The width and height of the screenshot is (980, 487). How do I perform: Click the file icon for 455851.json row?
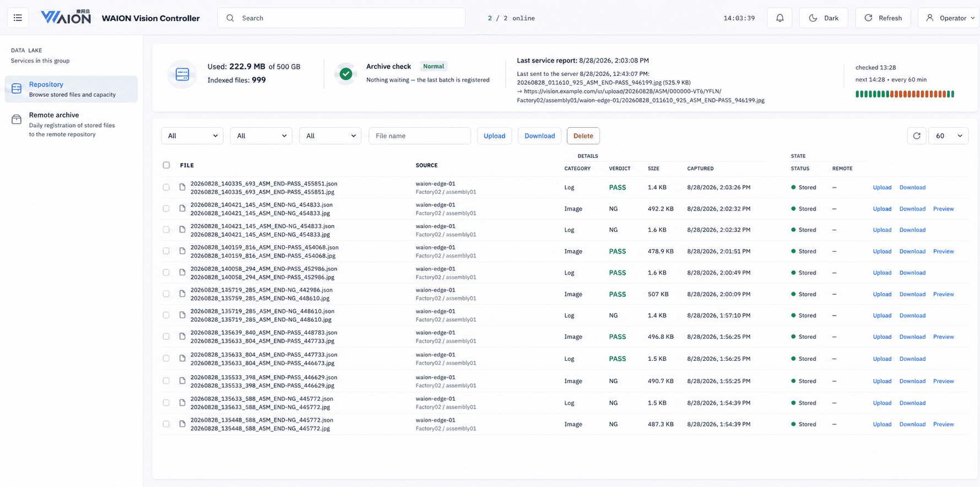pyautogui.click(x=182, y=187)
